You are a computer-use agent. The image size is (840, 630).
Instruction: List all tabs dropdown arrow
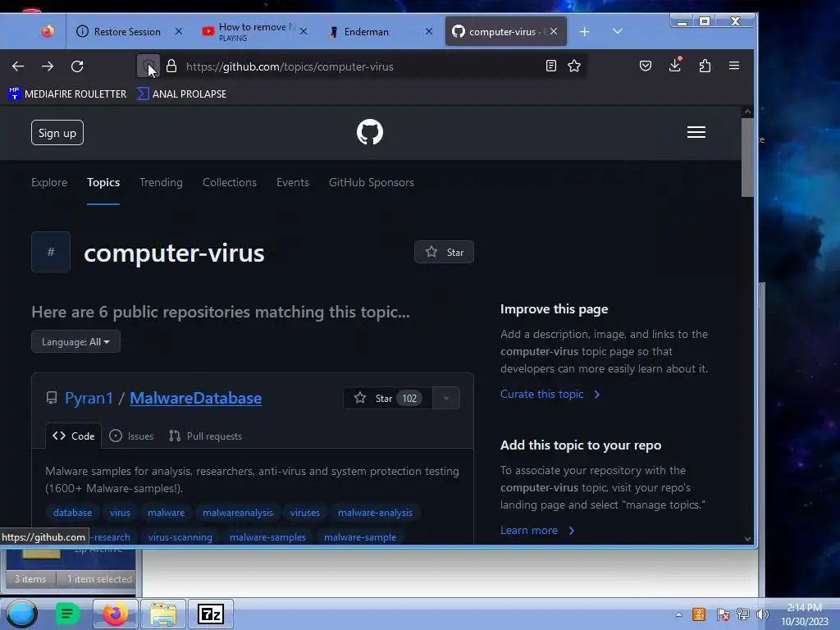pyautogui.click(x=618, y=31)
